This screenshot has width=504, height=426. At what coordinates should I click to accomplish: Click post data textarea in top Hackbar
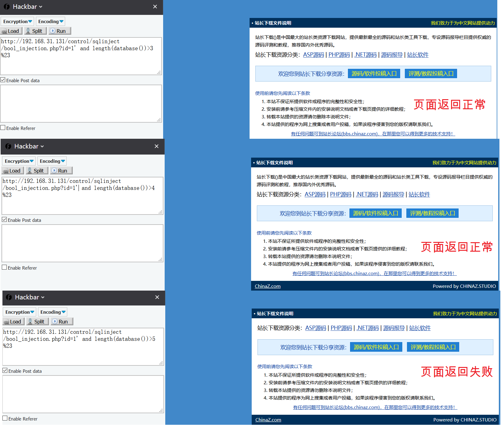pyautogui.click(x=81, y=103)
